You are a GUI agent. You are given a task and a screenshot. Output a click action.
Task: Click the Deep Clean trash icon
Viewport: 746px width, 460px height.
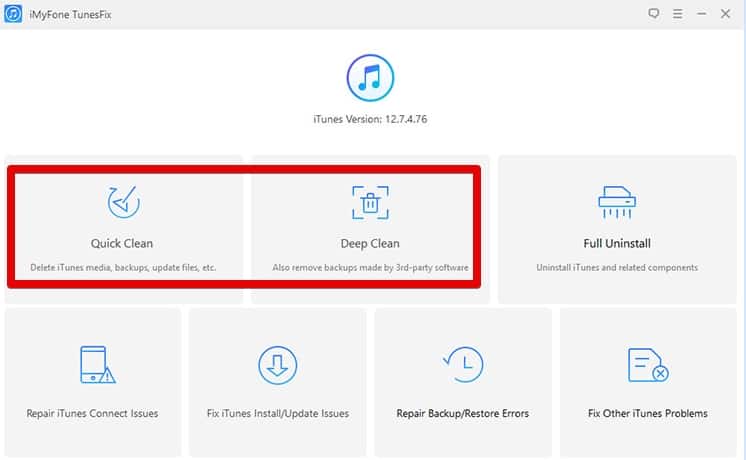point(370,203)
